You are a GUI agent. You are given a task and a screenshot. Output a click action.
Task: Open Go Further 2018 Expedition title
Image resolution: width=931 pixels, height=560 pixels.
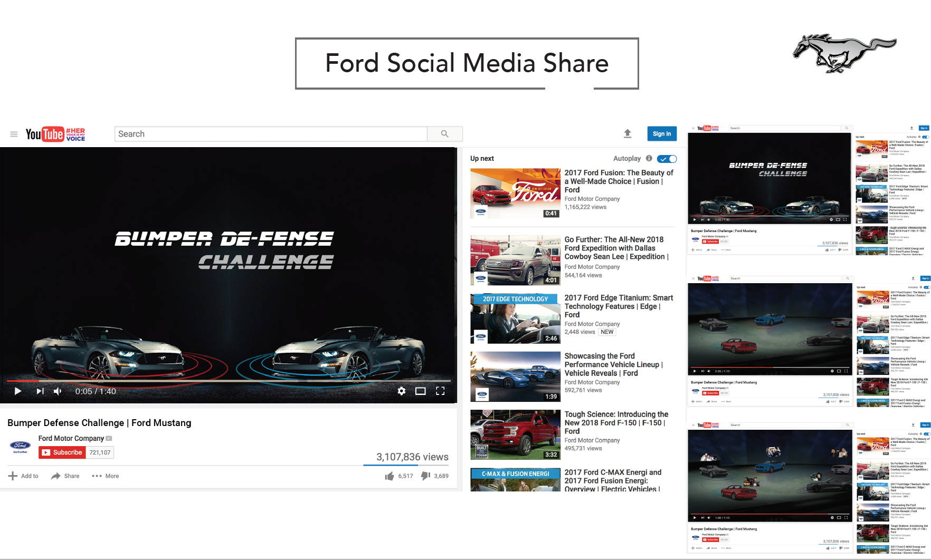[616, 248]
